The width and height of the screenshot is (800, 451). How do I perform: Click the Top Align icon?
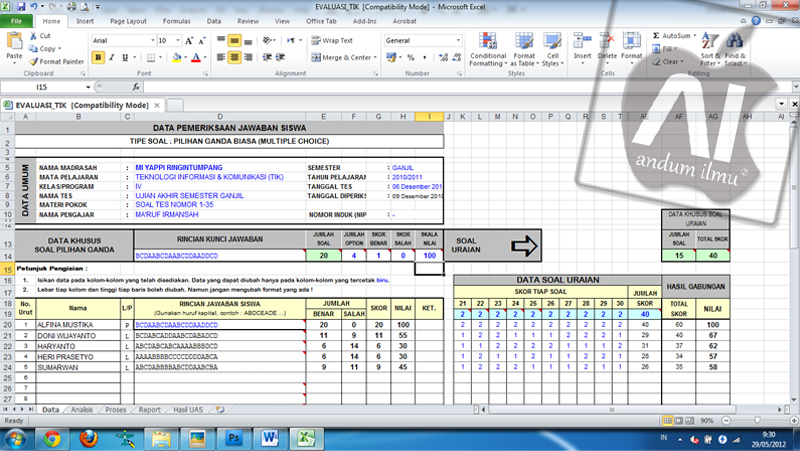[221, 40]
